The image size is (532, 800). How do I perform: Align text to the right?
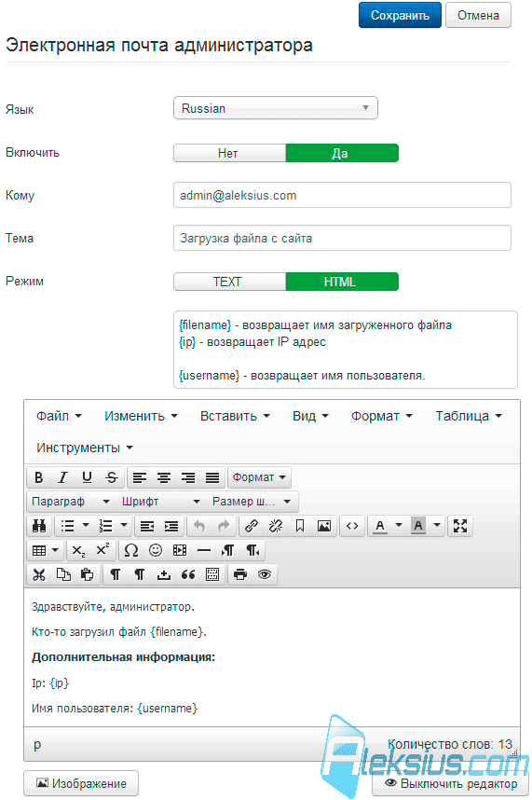[x=188, y=477]
